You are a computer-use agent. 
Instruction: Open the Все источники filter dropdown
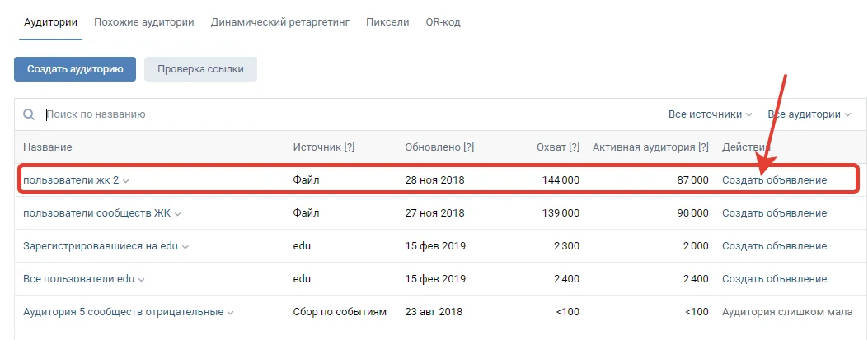tap(711, 114)
